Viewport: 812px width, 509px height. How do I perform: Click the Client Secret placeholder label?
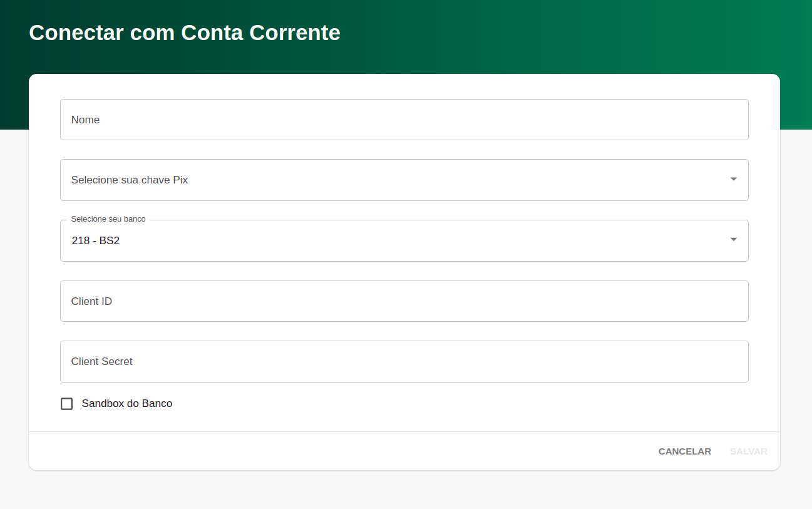102,361
